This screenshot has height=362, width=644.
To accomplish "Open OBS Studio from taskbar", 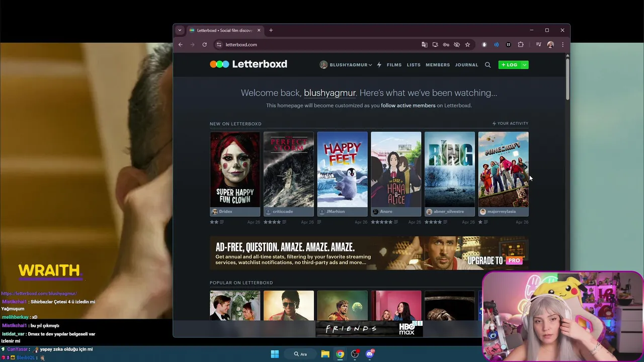I will point(355,354).
